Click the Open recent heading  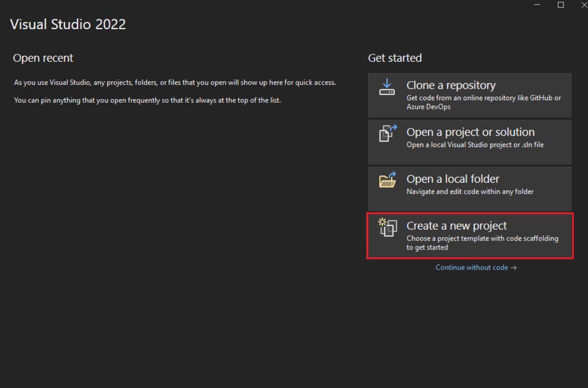coord(43,58)
